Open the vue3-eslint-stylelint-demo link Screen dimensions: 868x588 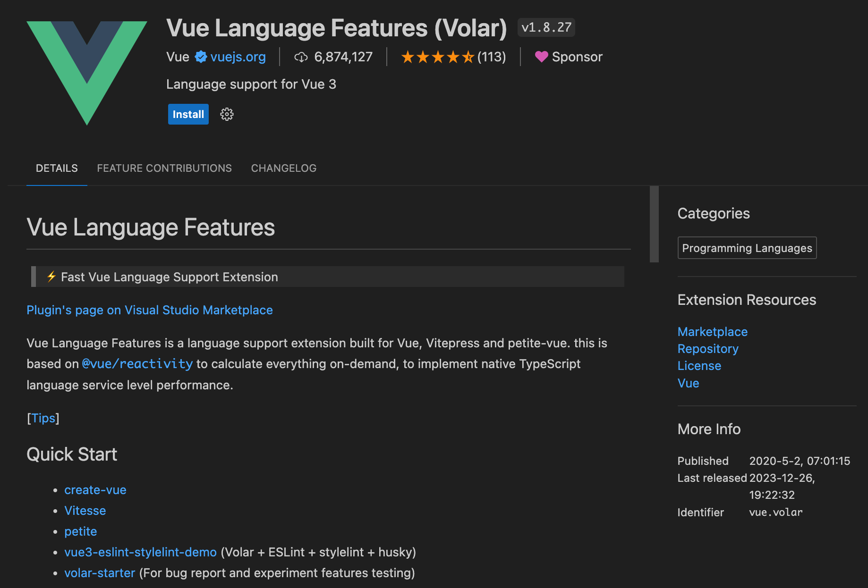click(x=141, y=552)
